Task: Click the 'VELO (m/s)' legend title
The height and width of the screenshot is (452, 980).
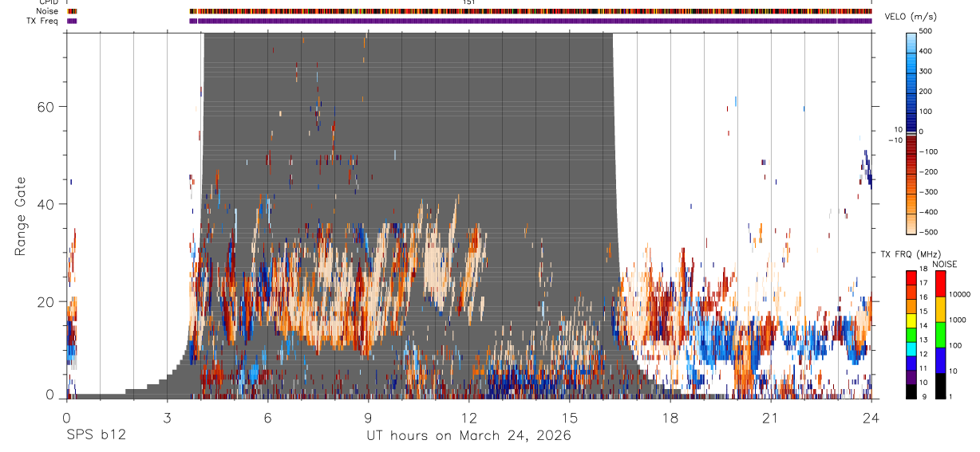Action: click(910, 18)
